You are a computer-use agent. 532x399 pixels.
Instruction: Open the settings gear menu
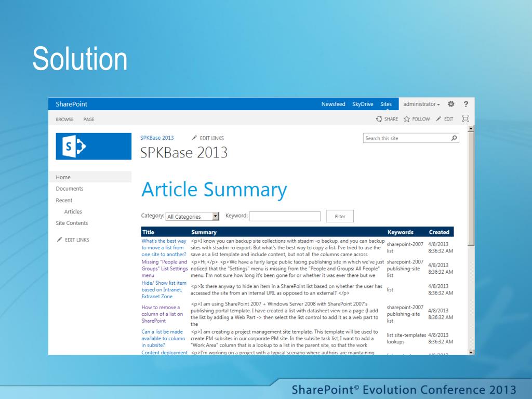pos(451,104)
